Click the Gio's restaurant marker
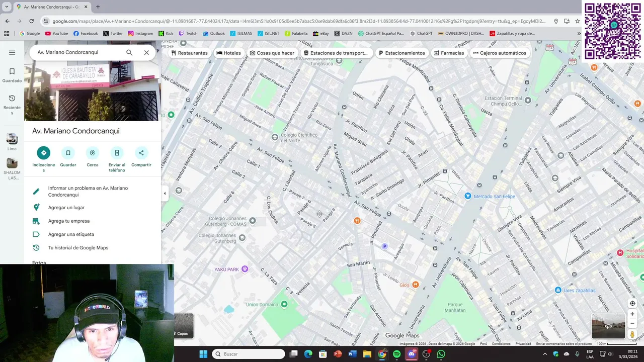 [415, 285]
